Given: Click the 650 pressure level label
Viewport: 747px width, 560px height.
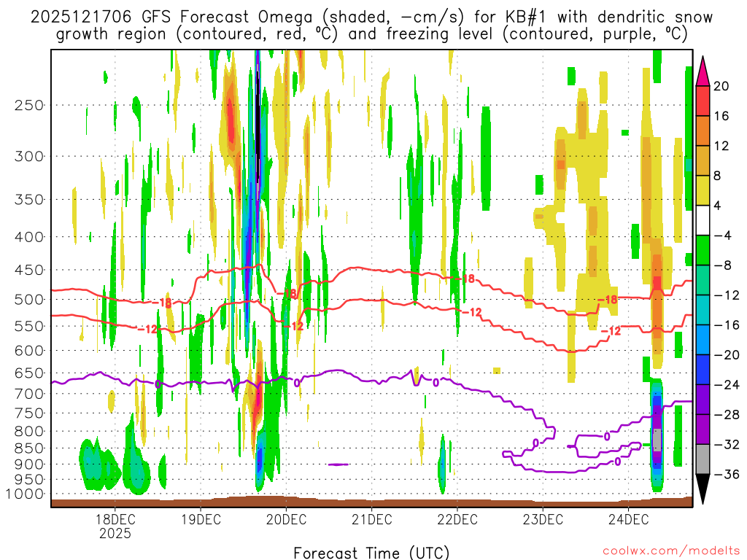Looking at the screenshot, I should pos(29,373).
